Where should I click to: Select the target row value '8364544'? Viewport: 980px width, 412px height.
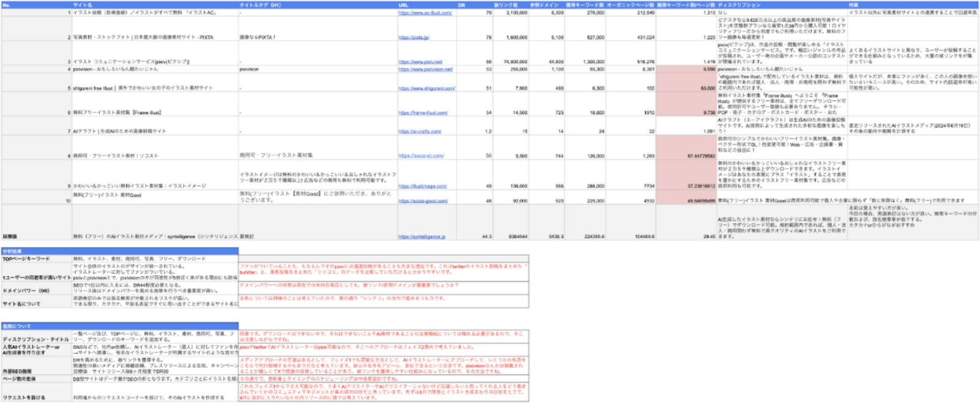(x=511, y=223)
